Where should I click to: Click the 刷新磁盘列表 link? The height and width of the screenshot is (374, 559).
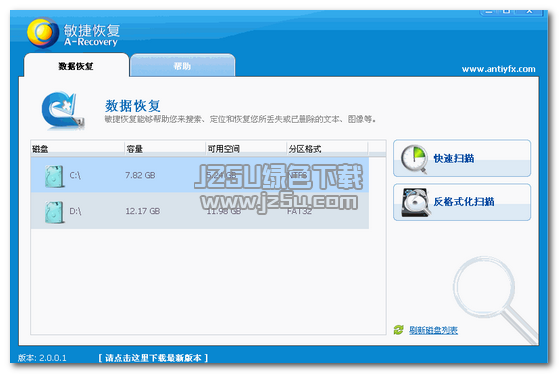pyautogui.click(x=433, y=330)
